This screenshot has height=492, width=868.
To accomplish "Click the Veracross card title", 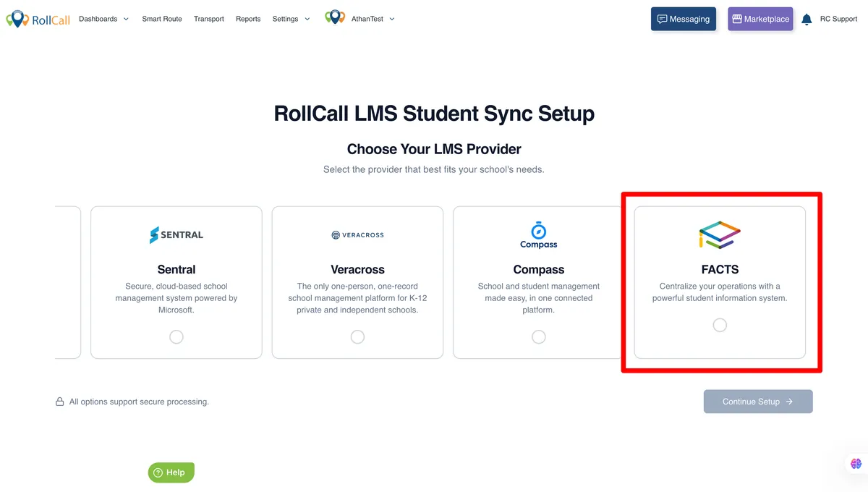I will point(357,270).
